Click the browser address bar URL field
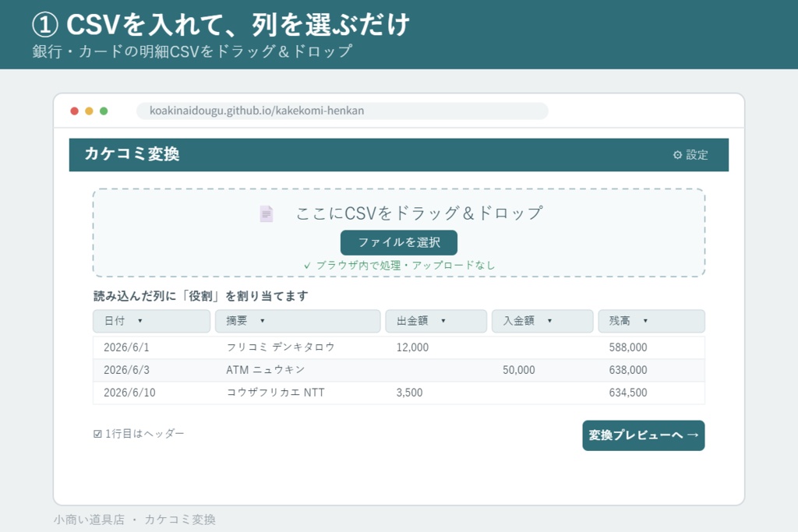This screenshot has height=532, width=798. [343, 111]
